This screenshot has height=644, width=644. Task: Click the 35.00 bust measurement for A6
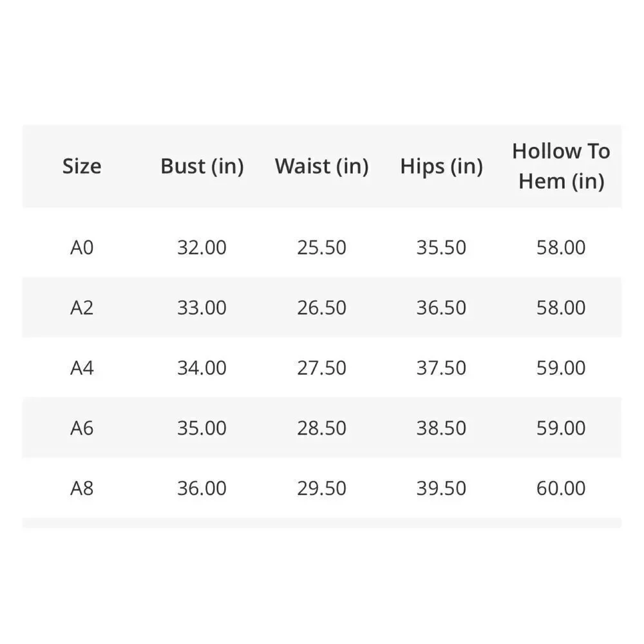pyautogui.click(x=202, y=428)
